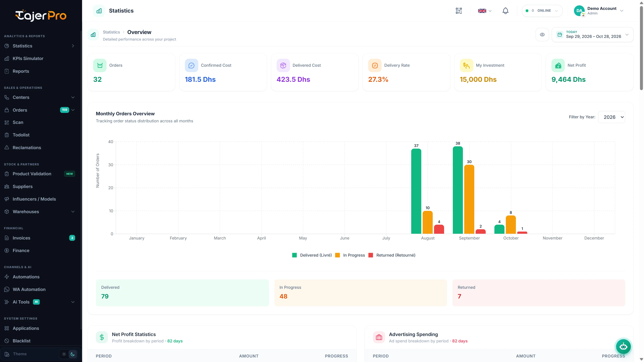Toggle Returned (Retourné) legend series

[392, 255]
